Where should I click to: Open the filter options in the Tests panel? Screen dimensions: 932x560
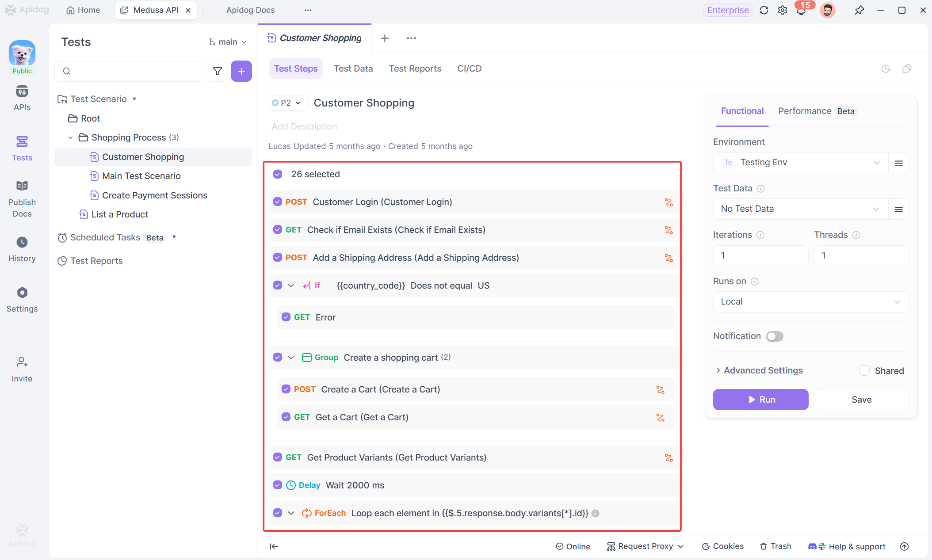pyautogui.click(x=218, y=71)
